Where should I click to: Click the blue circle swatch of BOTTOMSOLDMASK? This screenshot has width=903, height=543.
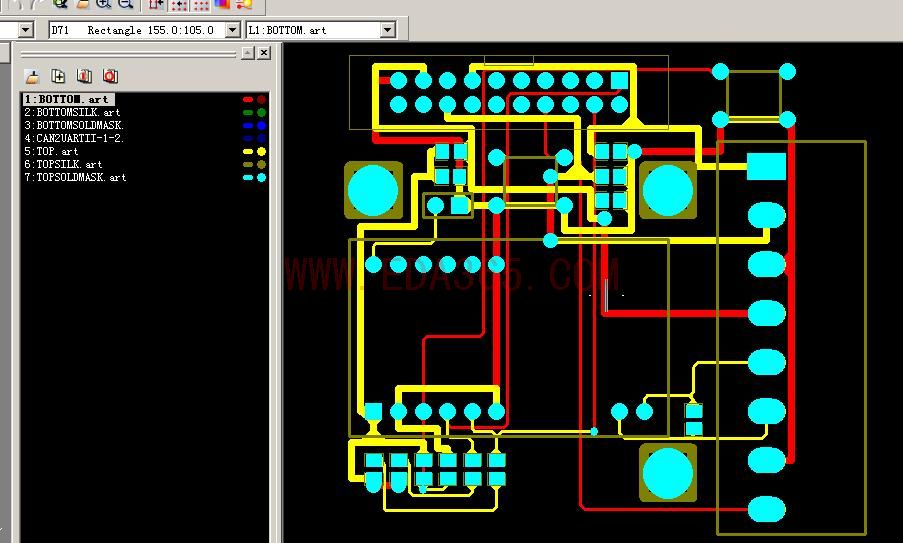[261, 126]
